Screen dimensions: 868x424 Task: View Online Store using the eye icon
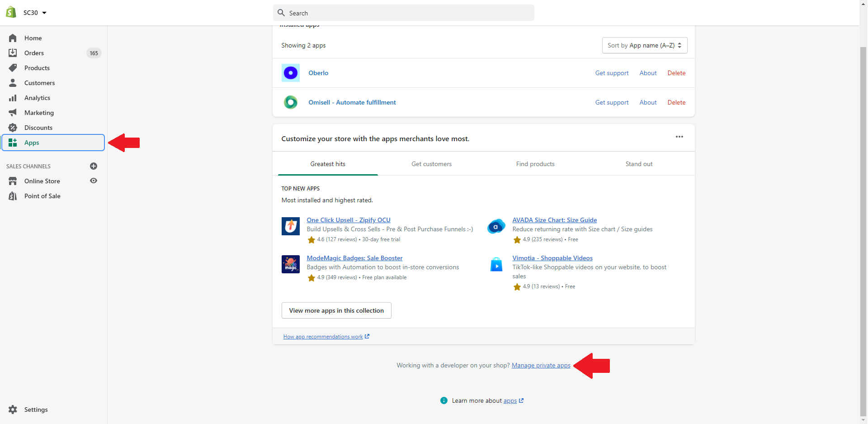[94, 181]
